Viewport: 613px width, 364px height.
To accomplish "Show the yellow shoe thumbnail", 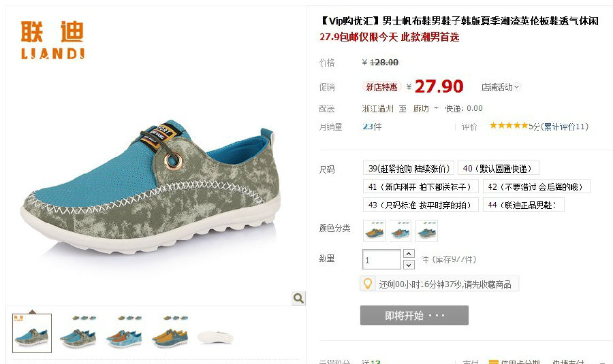I will [170, 333].
